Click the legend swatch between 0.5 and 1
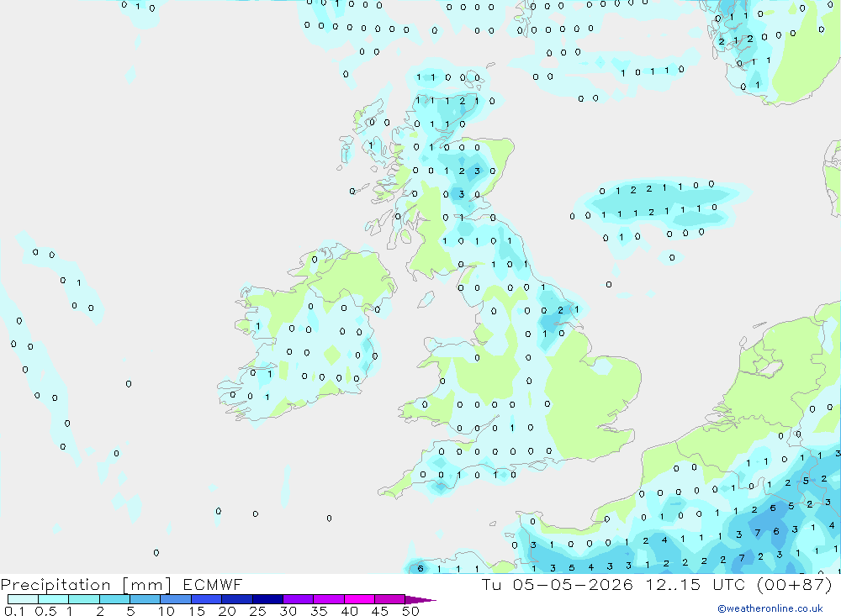This screenshot has height=616, width=841. pyautogui.click(x=54, y=599)
